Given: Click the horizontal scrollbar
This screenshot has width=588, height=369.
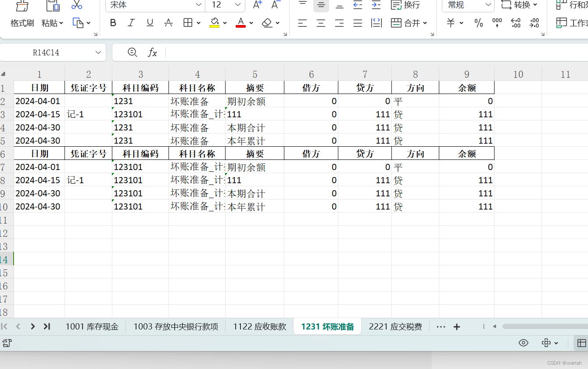Looking at the screenshot, I should [x=545, y=326].
